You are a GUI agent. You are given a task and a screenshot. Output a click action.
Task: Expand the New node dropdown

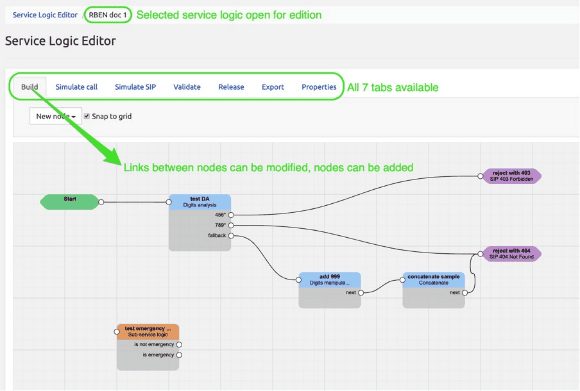55,116
